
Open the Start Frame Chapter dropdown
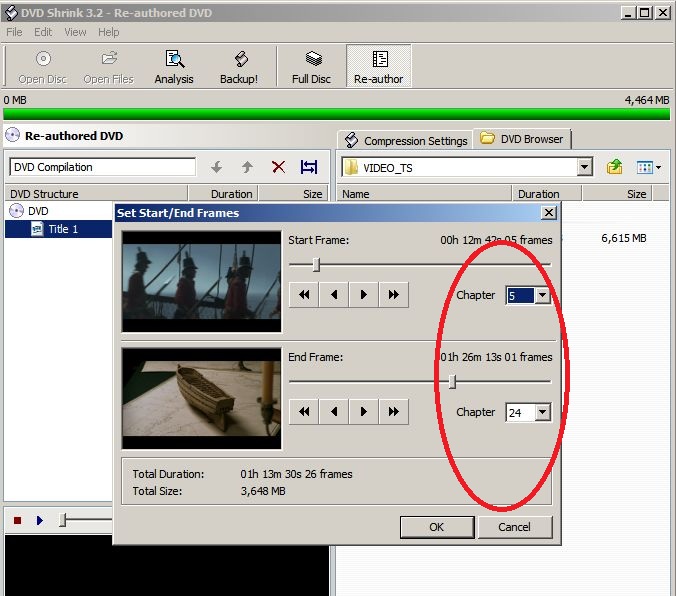point(542,295)
